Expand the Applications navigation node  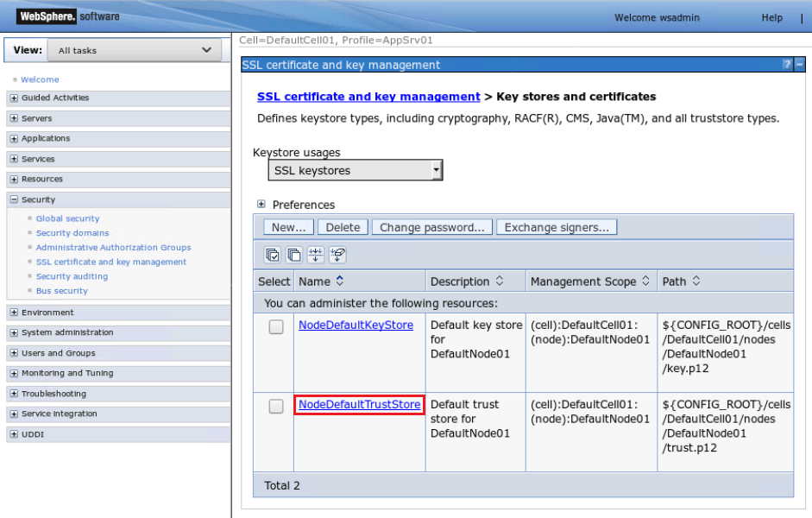click(x=14, y=138)
